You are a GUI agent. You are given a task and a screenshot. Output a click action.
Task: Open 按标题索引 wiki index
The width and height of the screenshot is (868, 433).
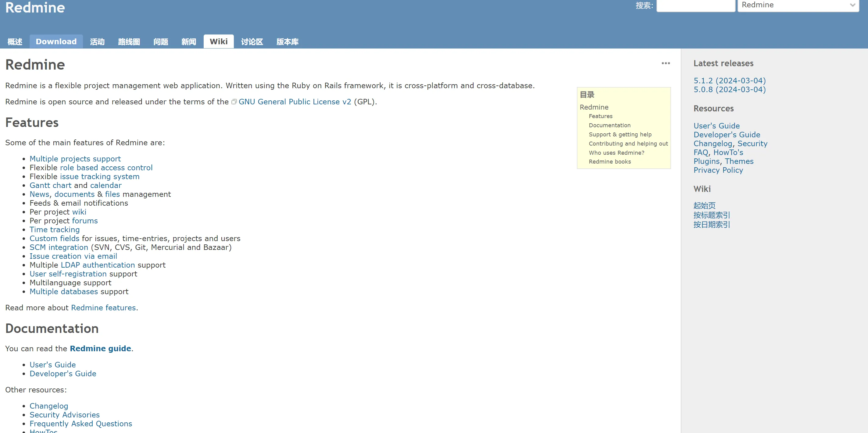coord(712,215)
